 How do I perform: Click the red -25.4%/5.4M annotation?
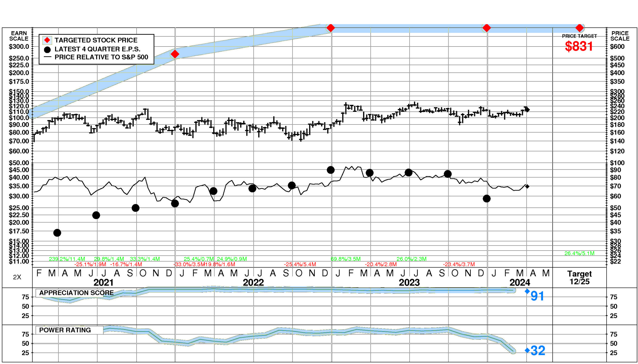pos(300,264)
